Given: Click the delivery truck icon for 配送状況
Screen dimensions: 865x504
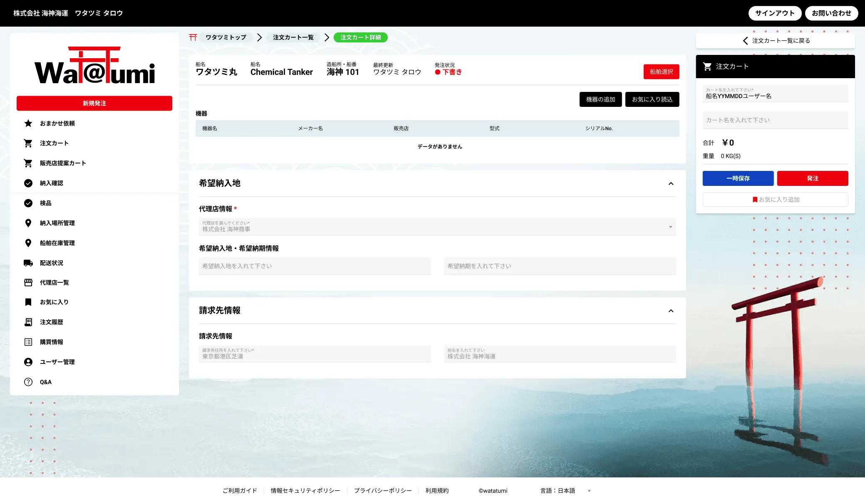Looking at the screenshot, I should tap(28, 263).
